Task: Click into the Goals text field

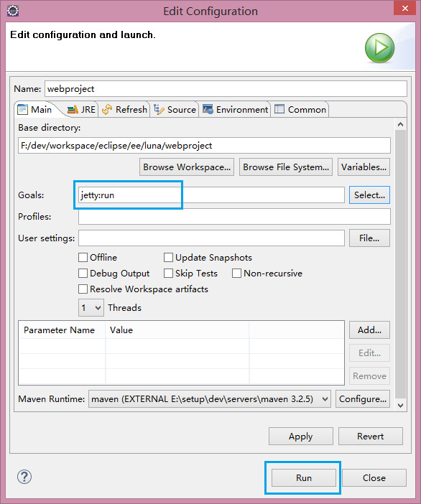Action: (211, 195)
